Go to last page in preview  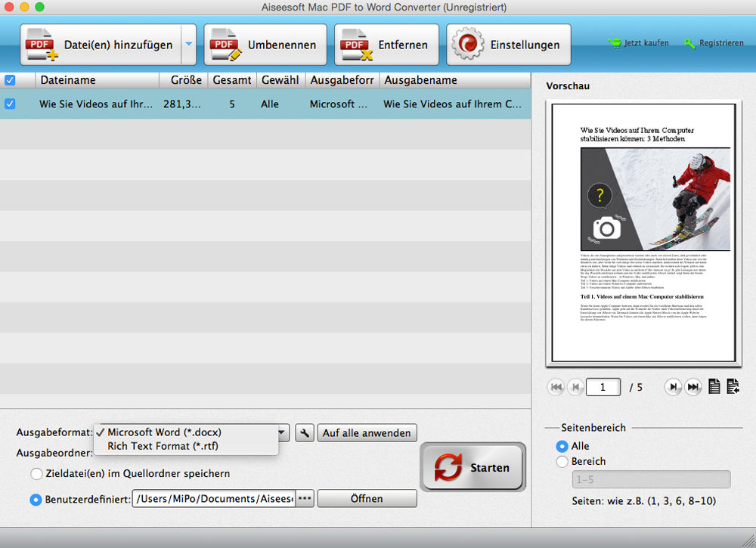pos(692,387)
